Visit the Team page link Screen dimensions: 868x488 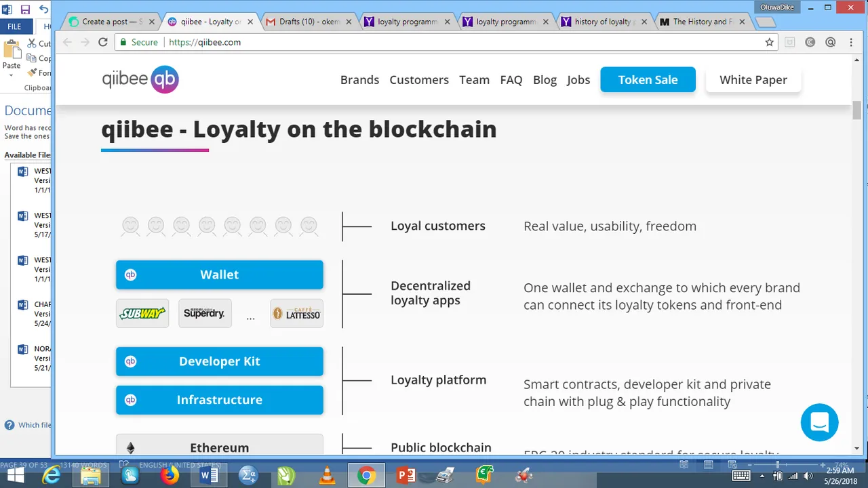coord(474,79)
